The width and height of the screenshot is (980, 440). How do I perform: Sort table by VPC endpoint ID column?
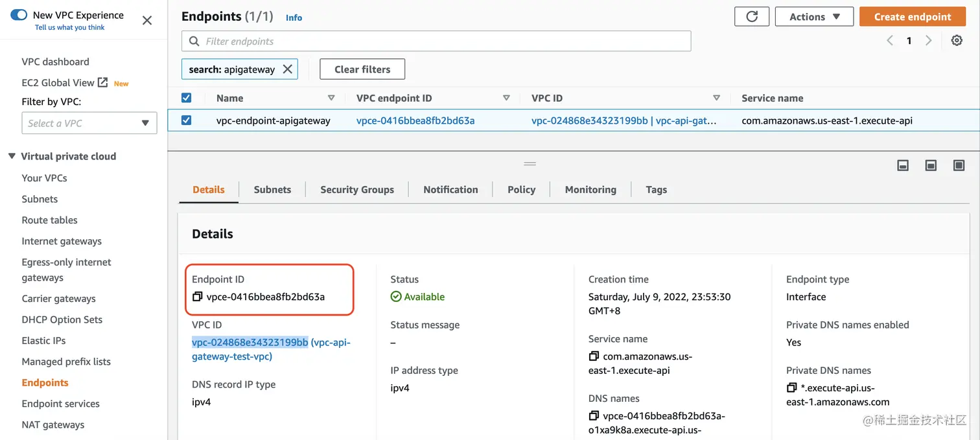pos(506,98)
